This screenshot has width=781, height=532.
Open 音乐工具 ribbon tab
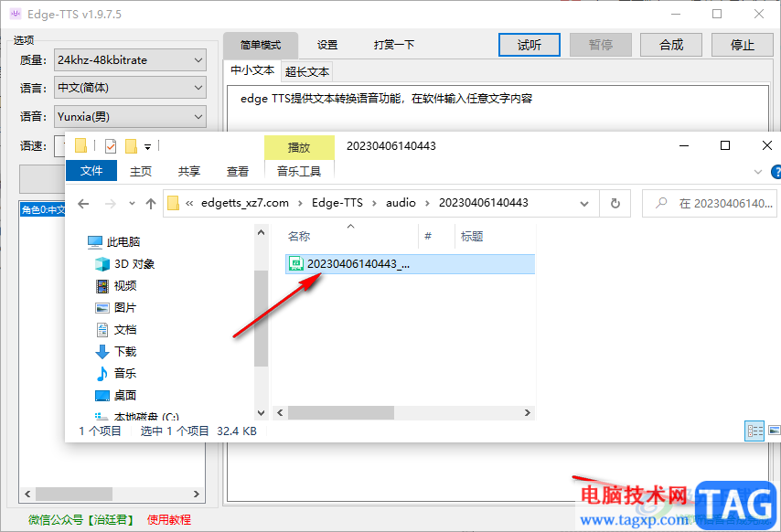(x=299, y=171)
